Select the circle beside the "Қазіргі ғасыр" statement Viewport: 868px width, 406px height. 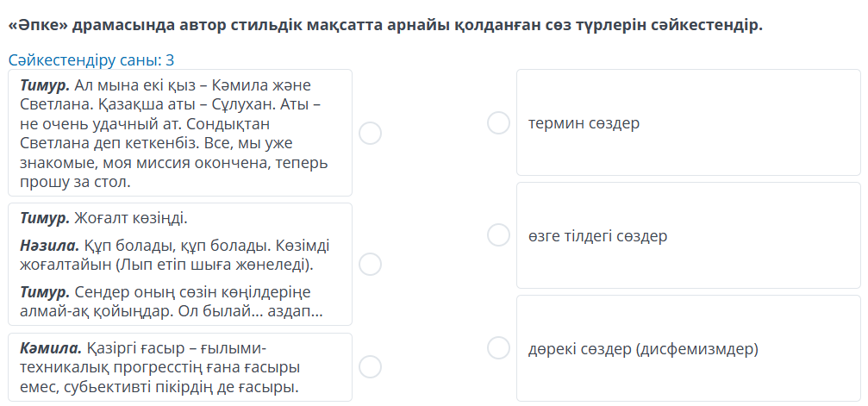[x=370, y=367]
